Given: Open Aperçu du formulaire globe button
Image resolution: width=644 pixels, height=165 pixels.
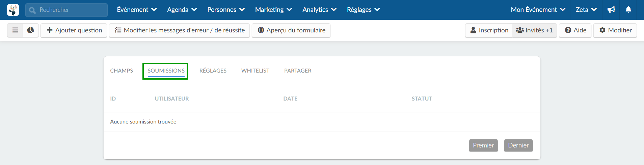Looking at the screenshot, I should point(291,30).
